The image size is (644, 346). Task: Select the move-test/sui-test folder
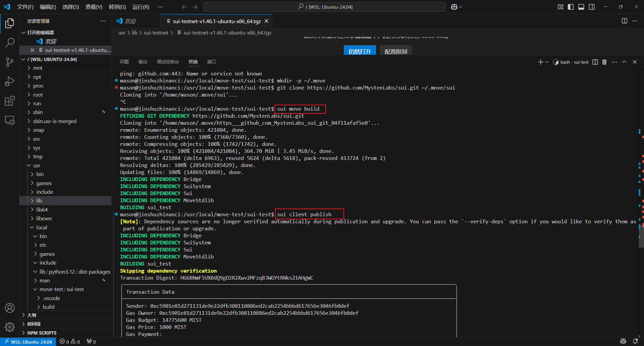[x=66, y=289]
